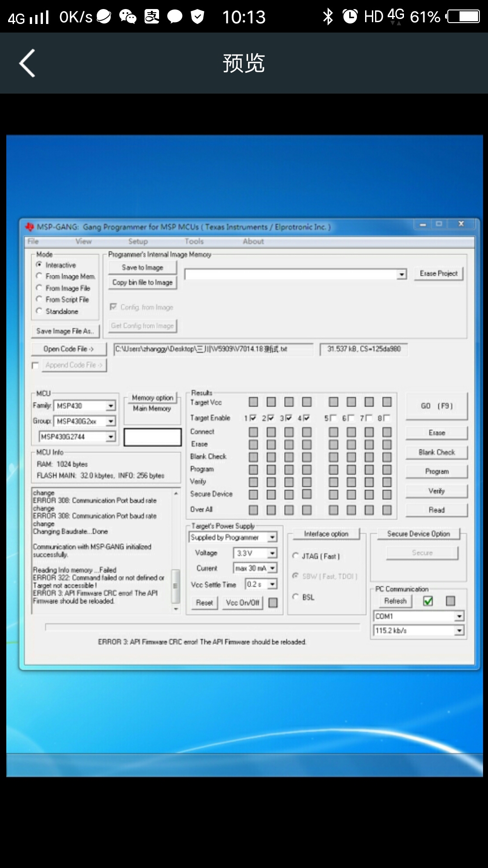Select the From Image Mem. mode

(x=39, y=276)
